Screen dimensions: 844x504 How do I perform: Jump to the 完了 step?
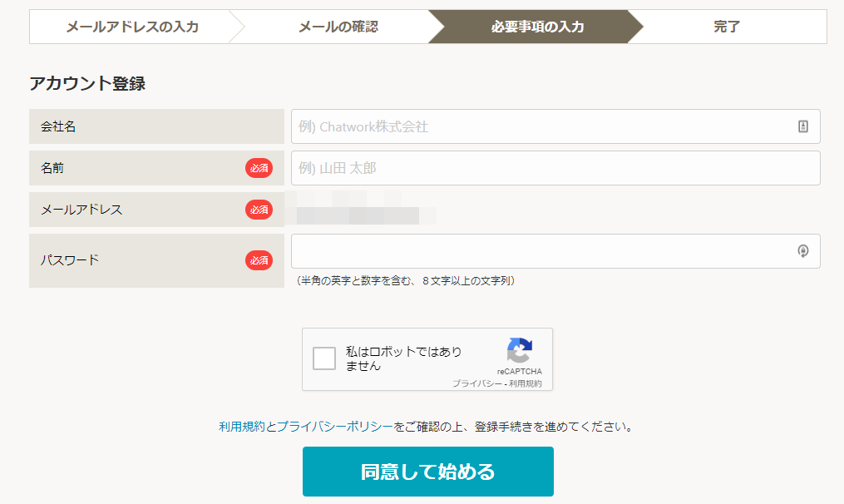click(726, 27)
